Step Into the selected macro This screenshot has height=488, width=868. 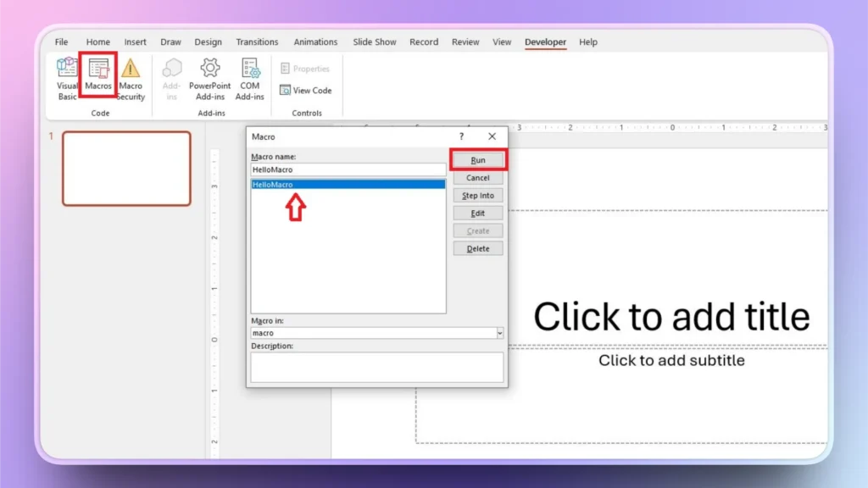pos(478,195)
